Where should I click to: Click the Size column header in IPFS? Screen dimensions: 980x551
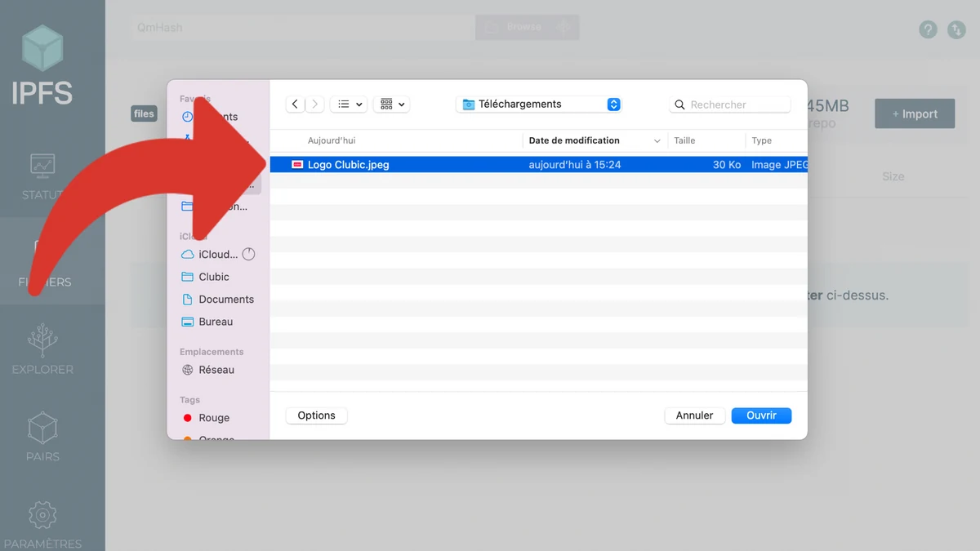[x=893, y=176]
